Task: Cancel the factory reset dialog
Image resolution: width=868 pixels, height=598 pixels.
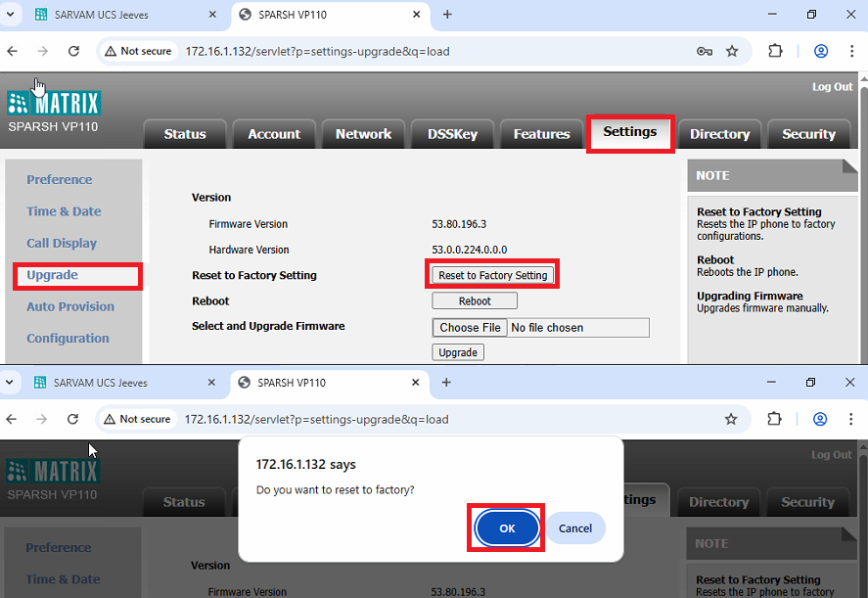Action: point(575,529)
